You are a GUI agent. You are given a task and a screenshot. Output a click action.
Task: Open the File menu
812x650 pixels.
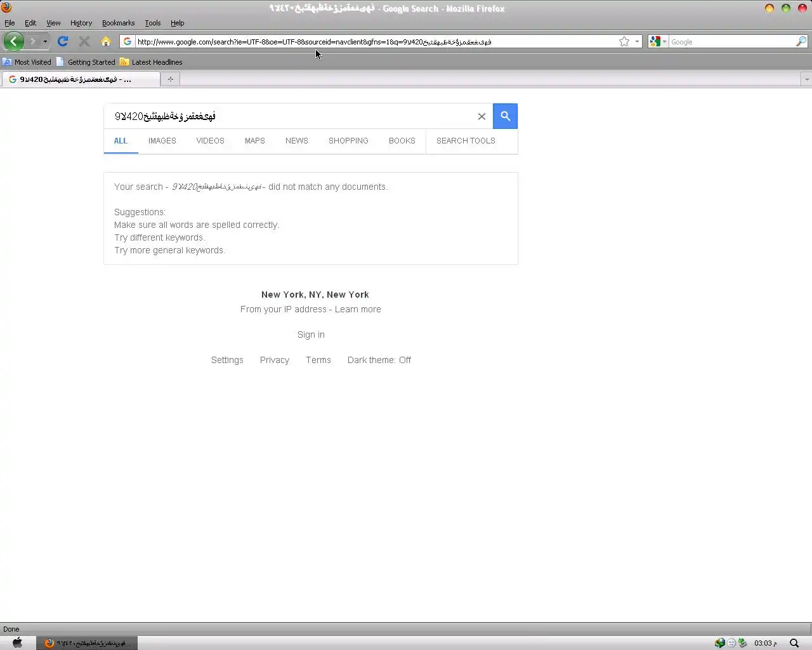pos(10,23)
